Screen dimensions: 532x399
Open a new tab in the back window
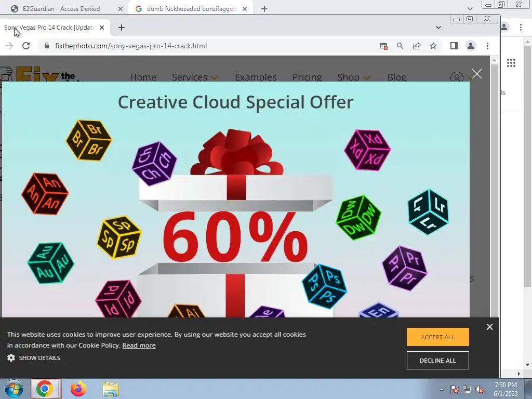[x=264, y=9]
